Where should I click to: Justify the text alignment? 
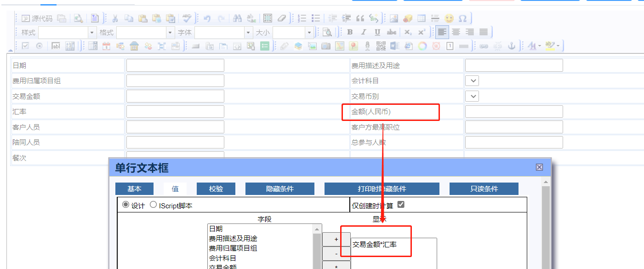[x=484, y=32]
